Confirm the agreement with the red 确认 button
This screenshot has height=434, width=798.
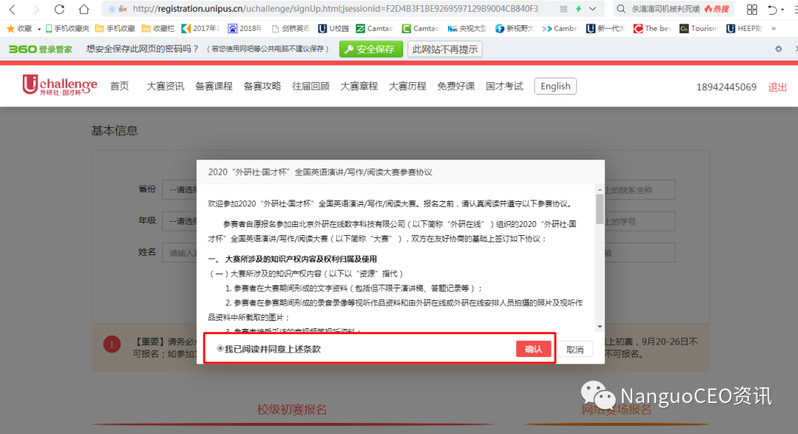(533, 349)
